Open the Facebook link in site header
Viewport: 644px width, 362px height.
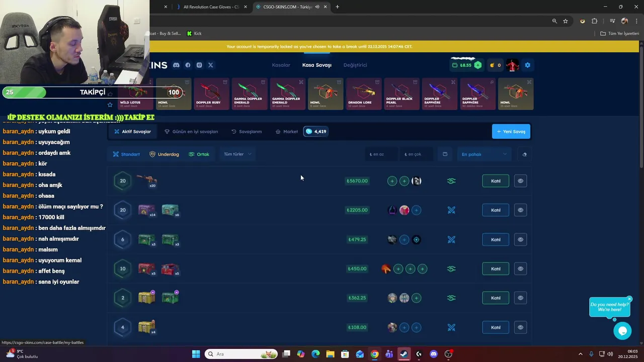point(188,65)
